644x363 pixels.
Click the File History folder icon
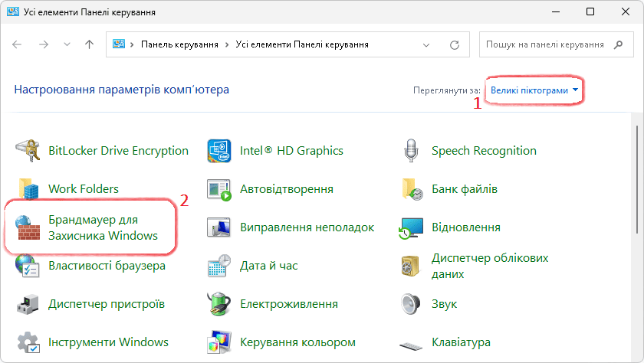412,189
